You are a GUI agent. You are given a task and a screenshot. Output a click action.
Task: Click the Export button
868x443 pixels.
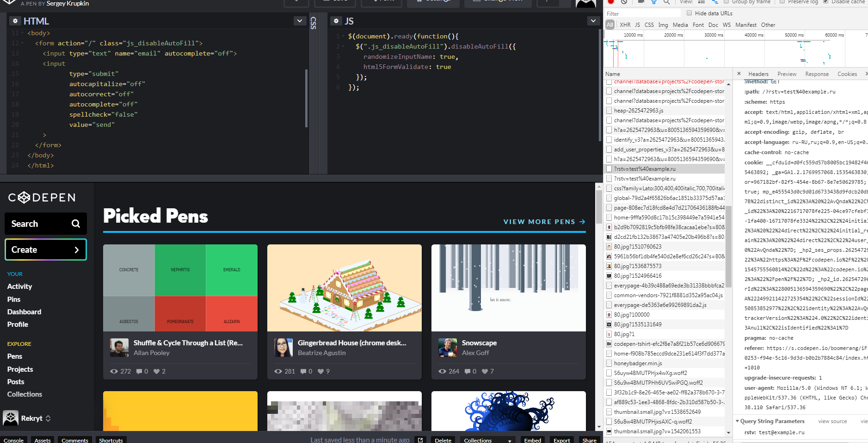coord(561,440)
